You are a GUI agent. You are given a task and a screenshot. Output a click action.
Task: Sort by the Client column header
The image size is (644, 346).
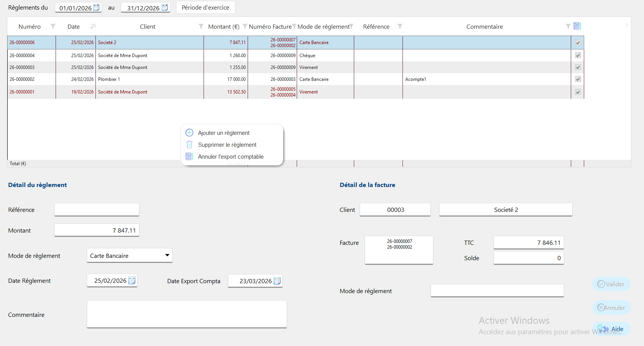[x=148, y=26]
